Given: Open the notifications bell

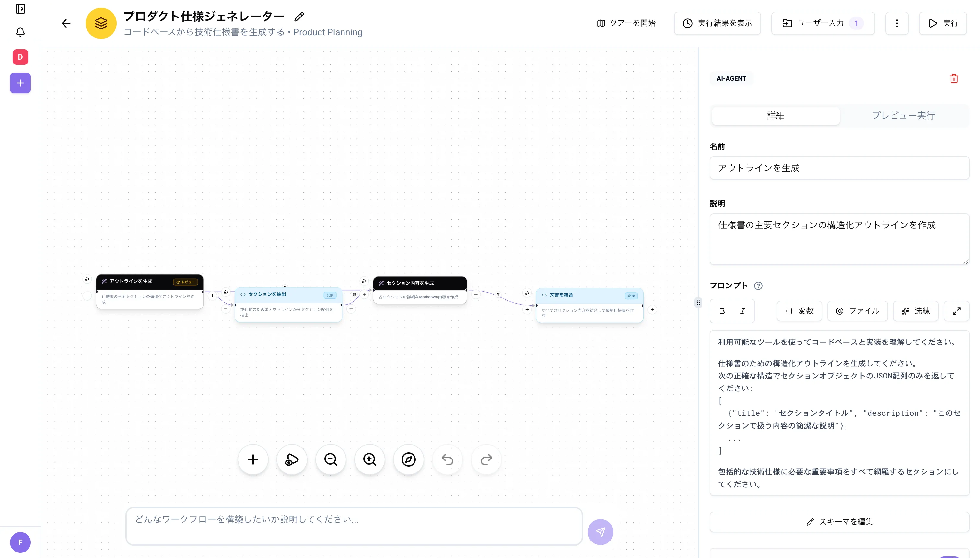Looking at the screenshot, I should click(x=20, y=32).
